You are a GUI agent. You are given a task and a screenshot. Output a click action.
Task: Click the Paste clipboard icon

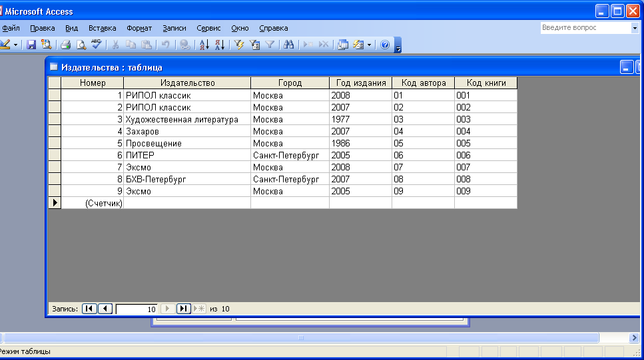point(147,45)
